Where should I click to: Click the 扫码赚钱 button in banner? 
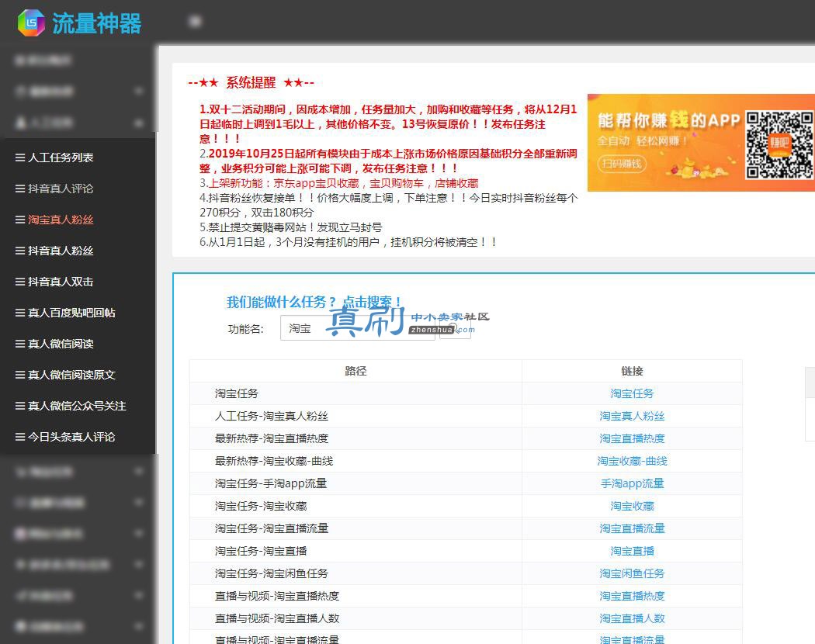622,164
